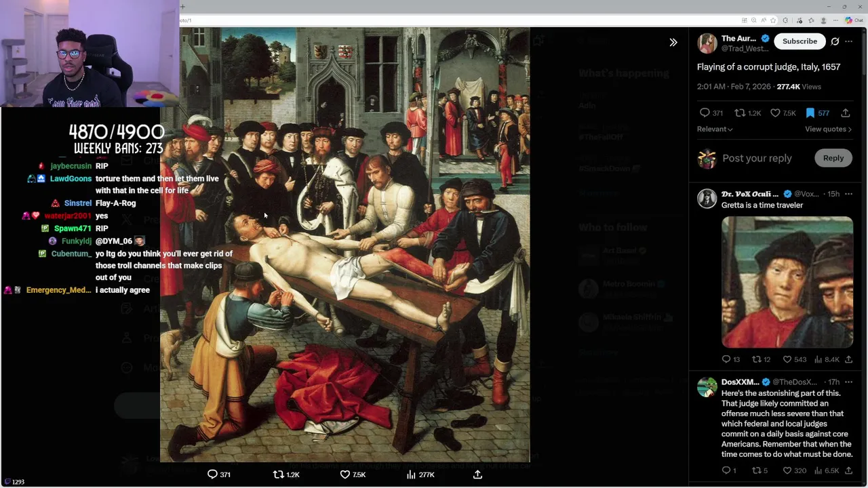Viewport: 868px width, 488px height.
Task: Repost DosXXM's comment (5)
Action: [x=757, y=470]
